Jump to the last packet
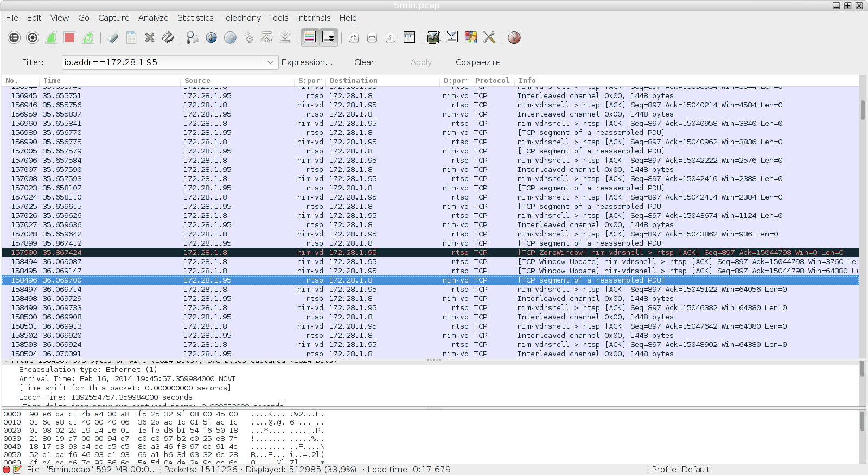 click(285, 37)
